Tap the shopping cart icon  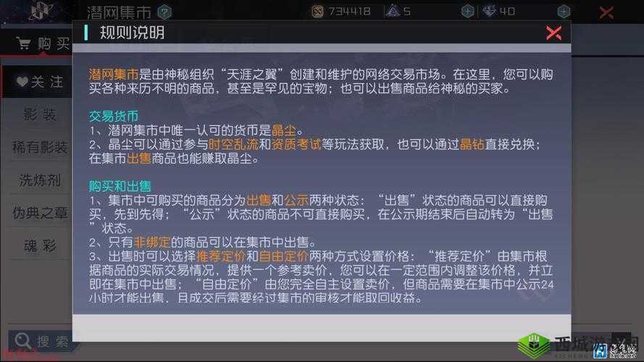coord(23,43)
